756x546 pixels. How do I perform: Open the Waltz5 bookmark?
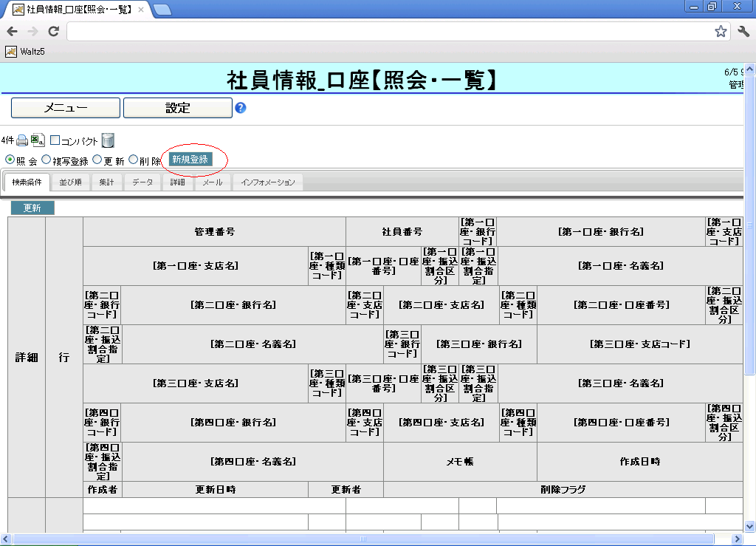[x=26, y=52]
